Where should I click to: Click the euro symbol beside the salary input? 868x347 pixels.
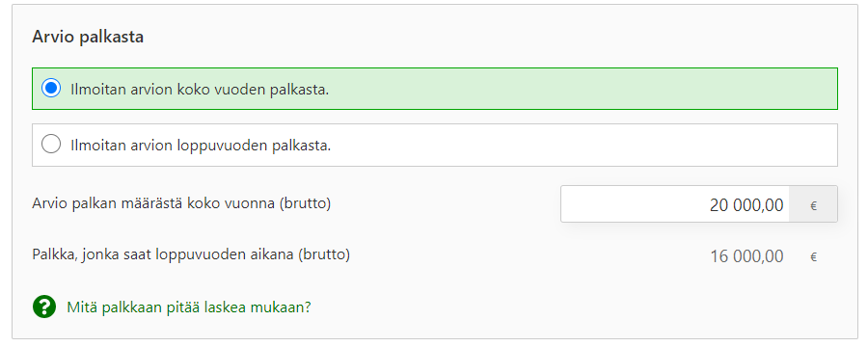pos(813,206)
